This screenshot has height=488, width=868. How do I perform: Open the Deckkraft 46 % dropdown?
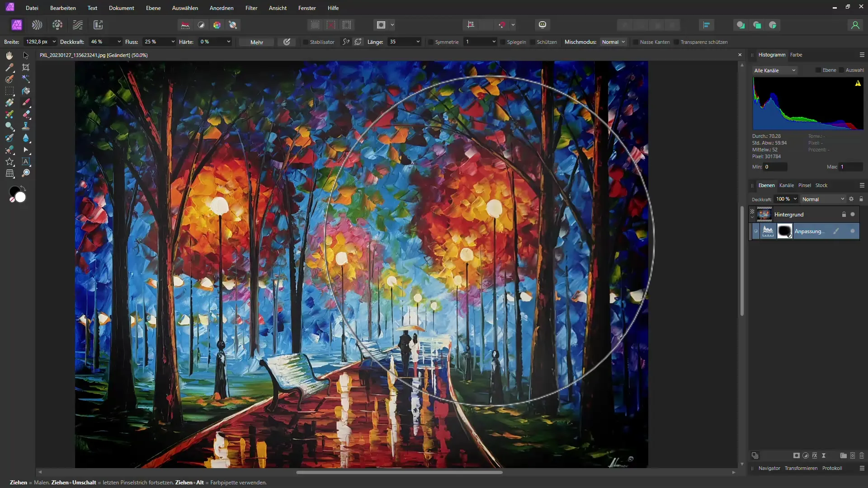pos(119,42)
